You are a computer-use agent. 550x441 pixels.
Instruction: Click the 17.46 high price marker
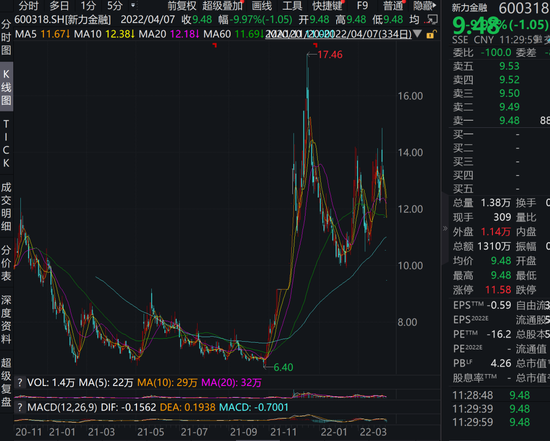(x=330, y=55)
